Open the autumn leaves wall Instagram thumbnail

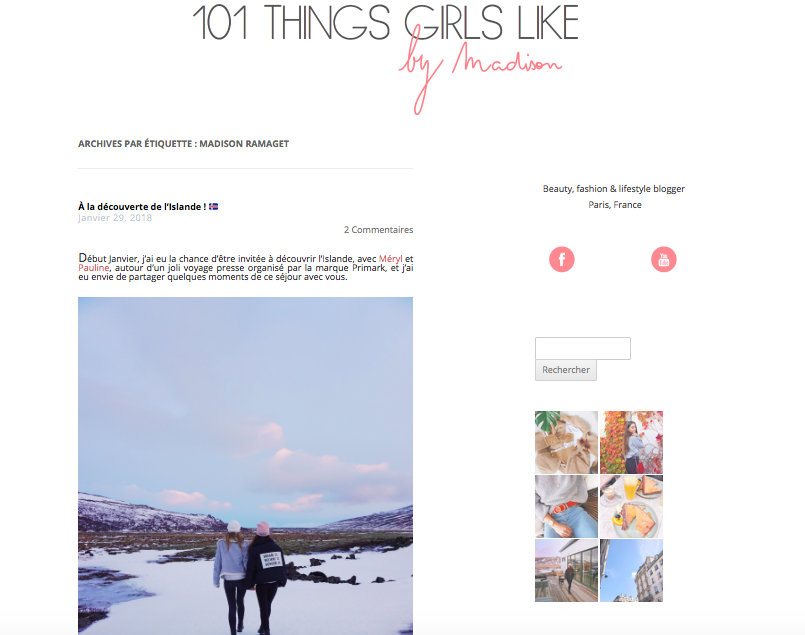coord(631,442)
